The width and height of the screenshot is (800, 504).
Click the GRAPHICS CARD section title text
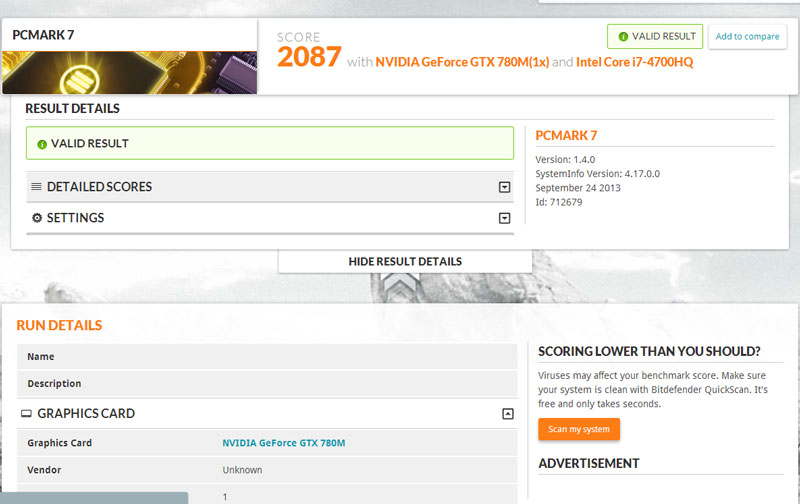click(86, 414)
